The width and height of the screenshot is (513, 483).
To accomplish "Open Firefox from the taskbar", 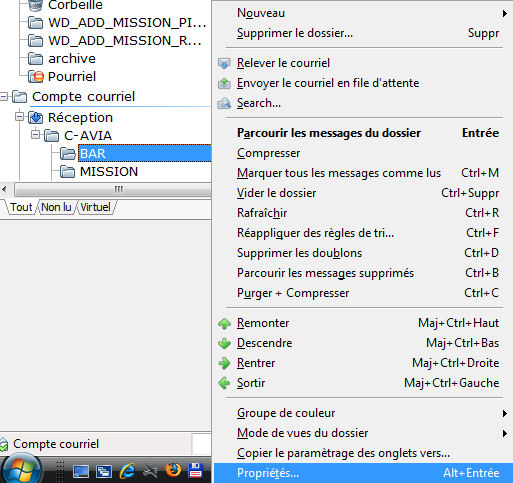I will (172, 471).
